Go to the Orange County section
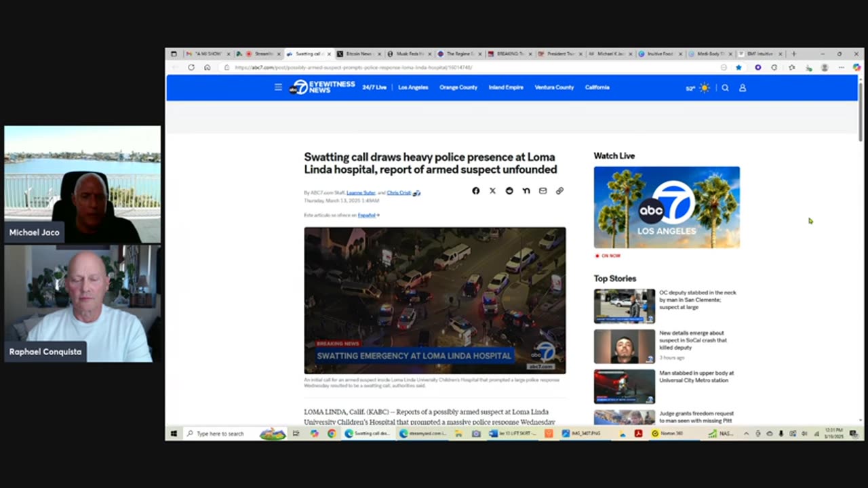 tap(458, 87)
